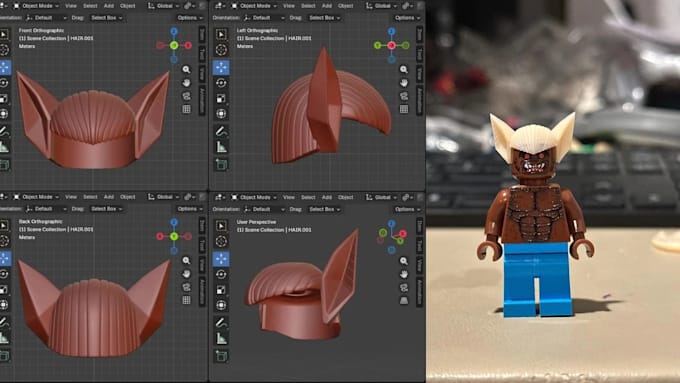Click green Y axis on Left Orthographic gizmo

click(377, 45)
